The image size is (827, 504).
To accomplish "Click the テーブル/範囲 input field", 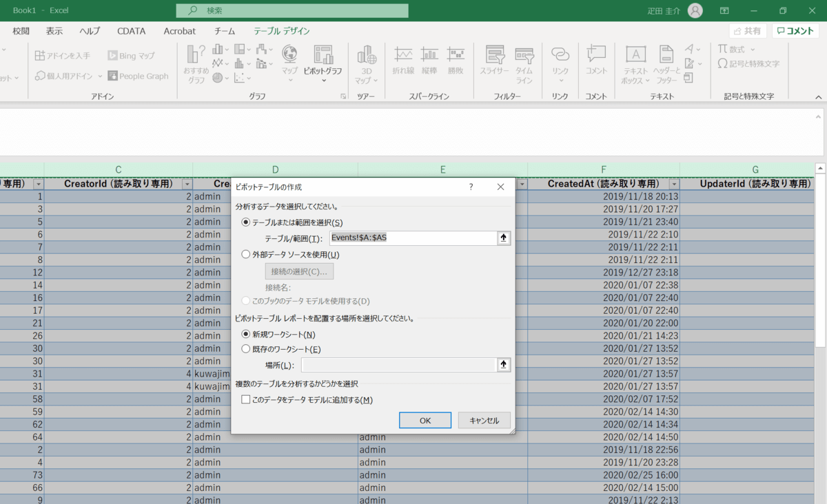I will (412, 238).
